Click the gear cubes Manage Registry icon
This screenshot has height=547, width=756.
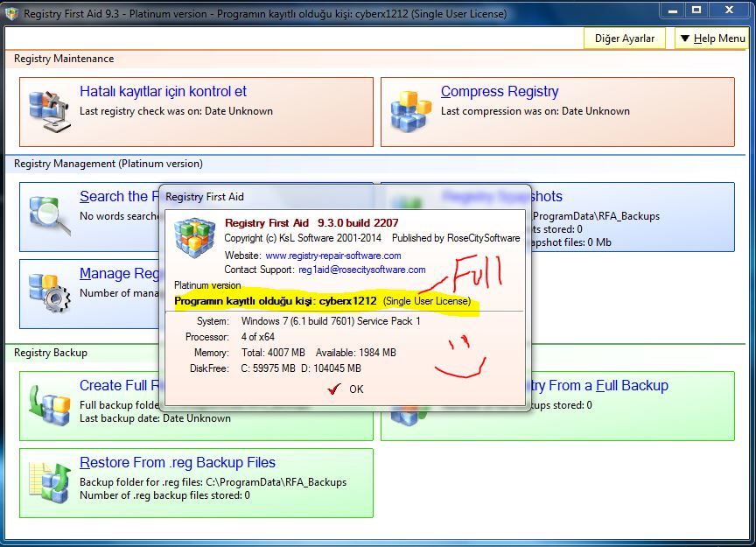50,293
